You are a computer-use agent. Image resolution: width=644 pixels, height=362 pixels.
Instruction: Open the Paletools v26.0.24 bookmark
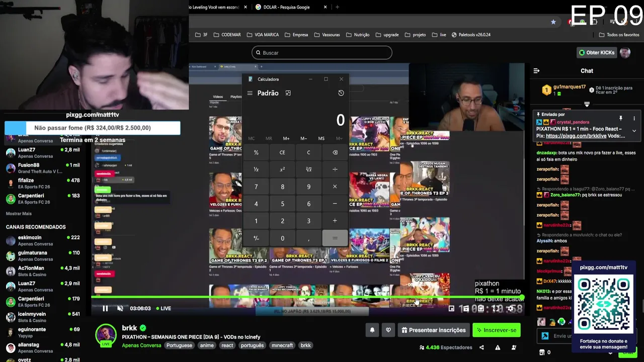pos(471,35)
